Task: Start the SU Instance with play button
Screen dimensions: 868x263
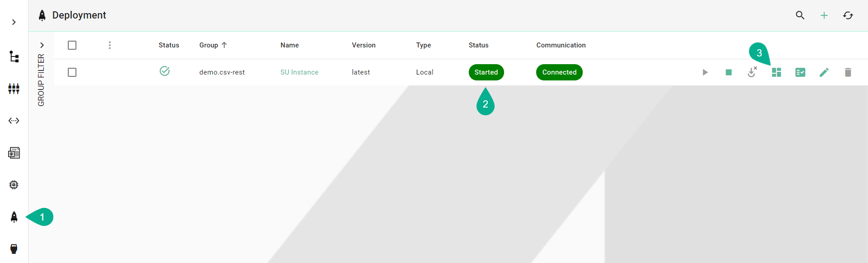Action: pos(705,72)
